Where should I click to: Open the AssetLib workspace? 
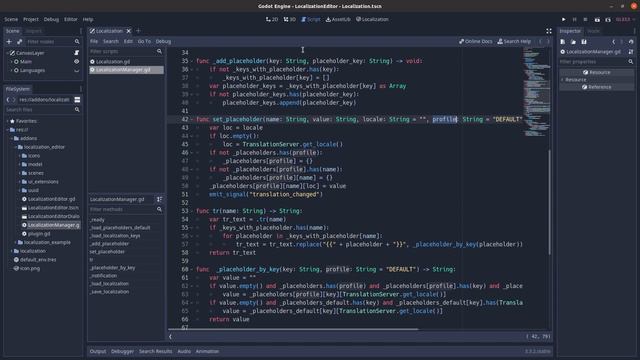tap(338, 19)
